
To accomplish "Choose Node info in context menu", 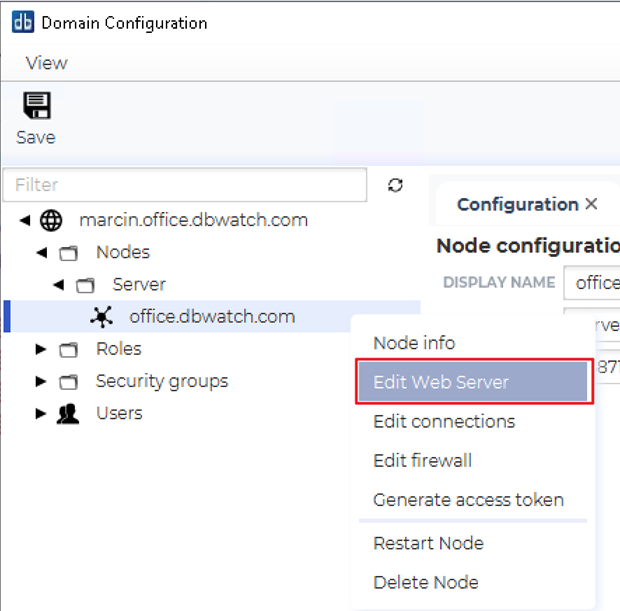I will click(x=414, y=343).
